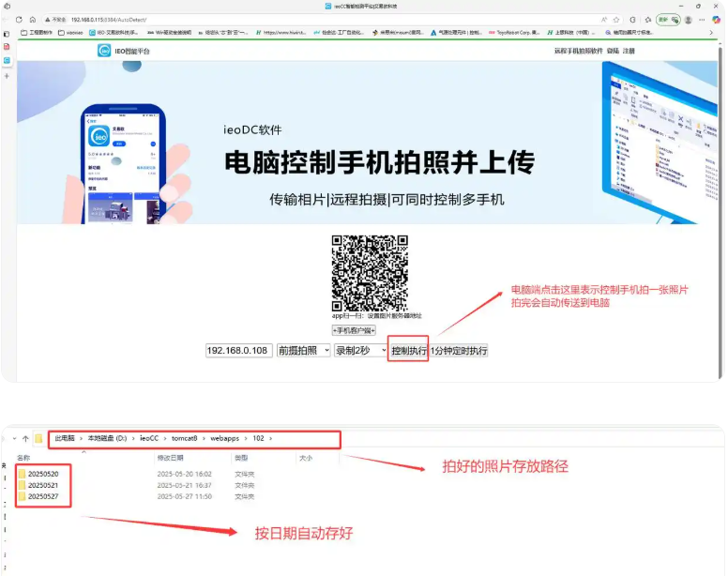Open the 远程手机拍照软件 link
This screenshot has width=728, height=576.
click(578, 51)
